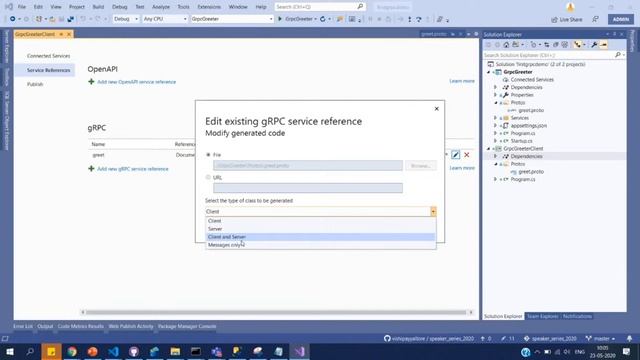Image resolution: width=640 pixels, height=360 pixels.
Task: Open Connected Services section
Action: point(48,56)
